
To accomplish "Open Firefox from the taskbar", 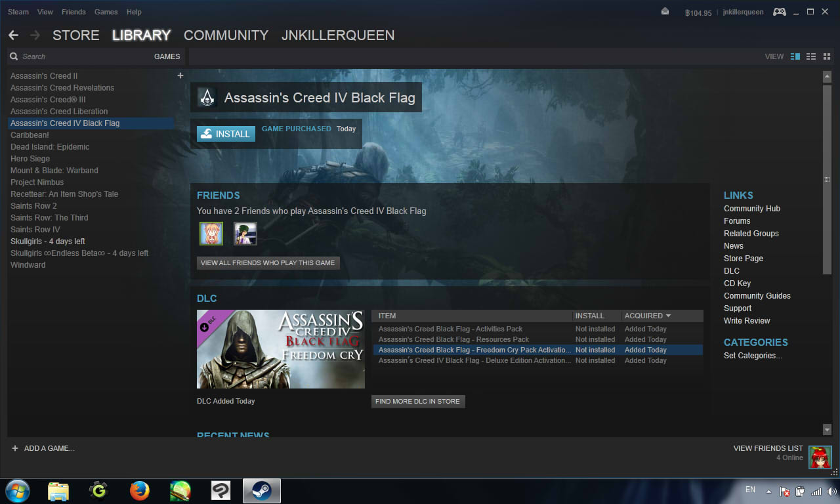I will click(139, 491).
